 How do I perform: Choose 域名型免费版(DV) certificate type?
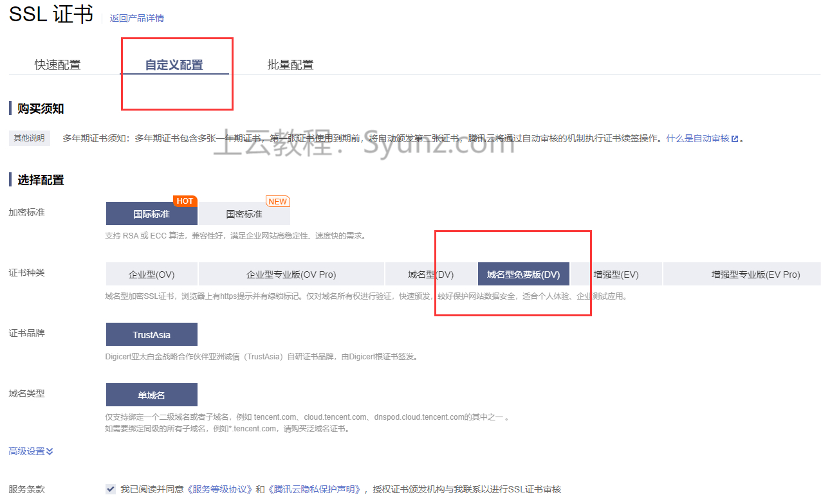[524, 274]
